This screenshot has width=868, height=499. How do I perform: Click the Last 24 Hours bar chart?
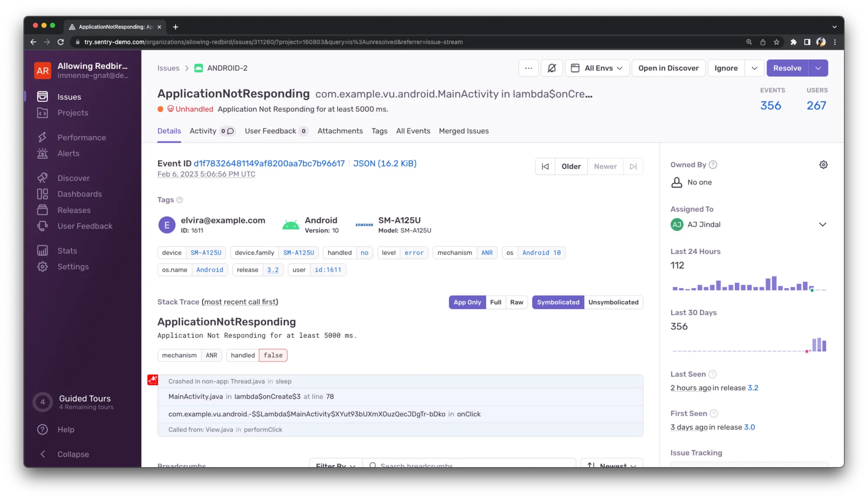click(x=749, y=284)
